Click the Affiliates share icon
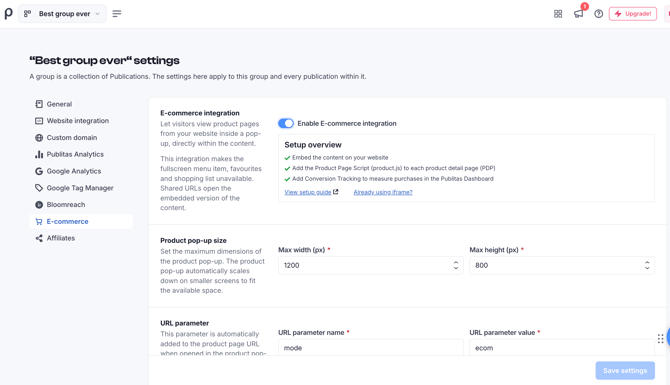Screen dimensions: 670x385 point(39,238)
